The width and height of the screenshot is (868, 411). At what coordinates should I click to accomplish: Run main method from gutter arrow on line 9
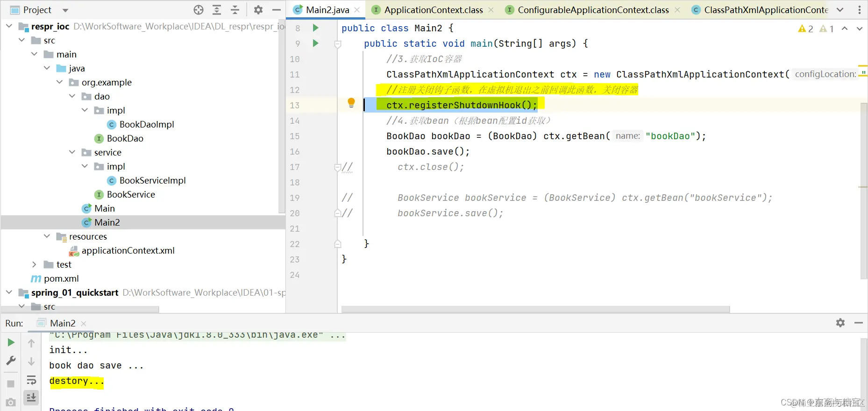[315, 43]
